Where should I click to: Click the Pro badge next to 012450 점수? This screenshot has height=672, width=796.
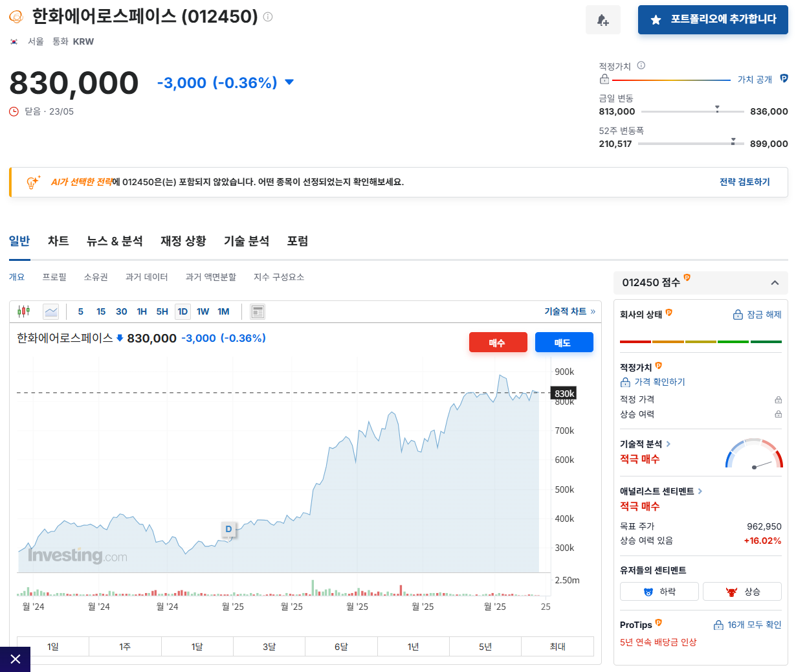[x=687, y=278]
